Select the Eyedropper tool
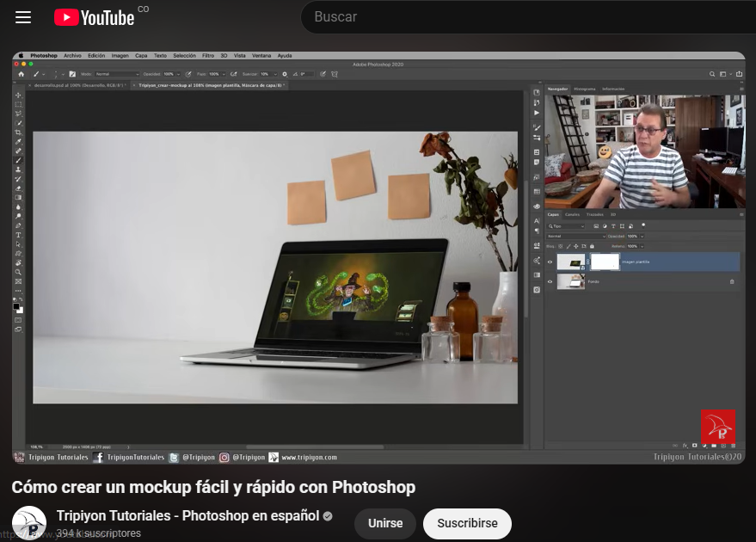 pyautogui.click(x=18, y=142)
